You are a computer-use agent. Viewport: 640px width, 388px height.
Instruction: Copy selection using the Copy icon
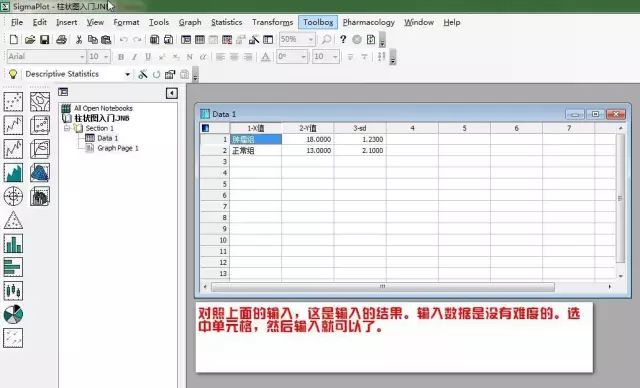[93, 40]
